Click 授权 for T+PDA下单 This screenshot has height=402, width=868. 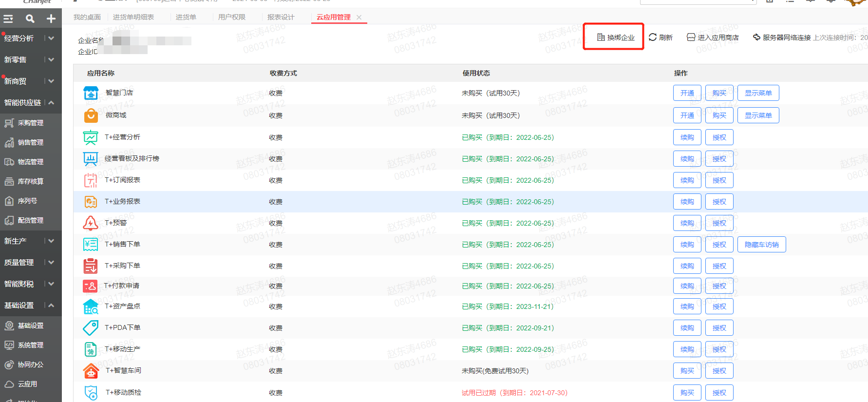coord(719,328)
